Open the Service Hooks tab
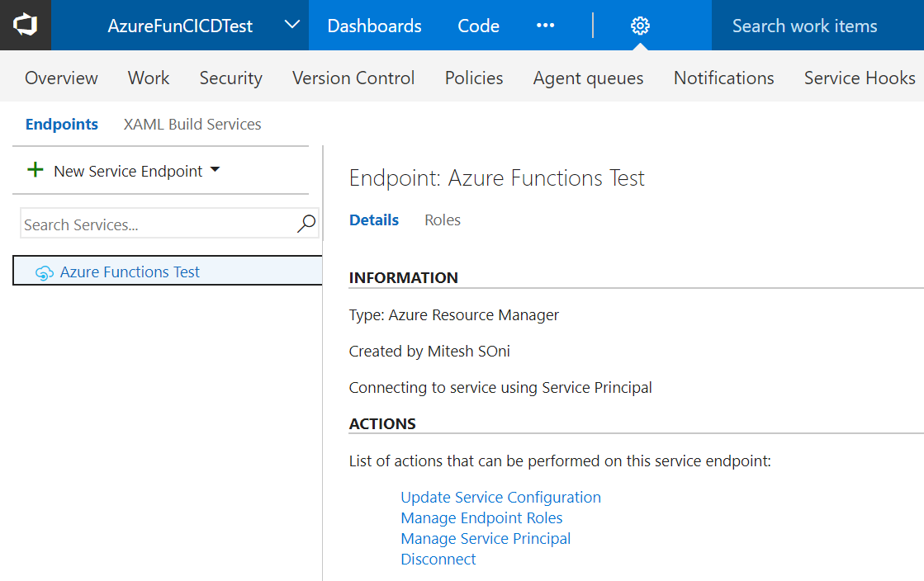Image resolution: width=924 pixels, height=581 pixels. (x=860, y=78)
